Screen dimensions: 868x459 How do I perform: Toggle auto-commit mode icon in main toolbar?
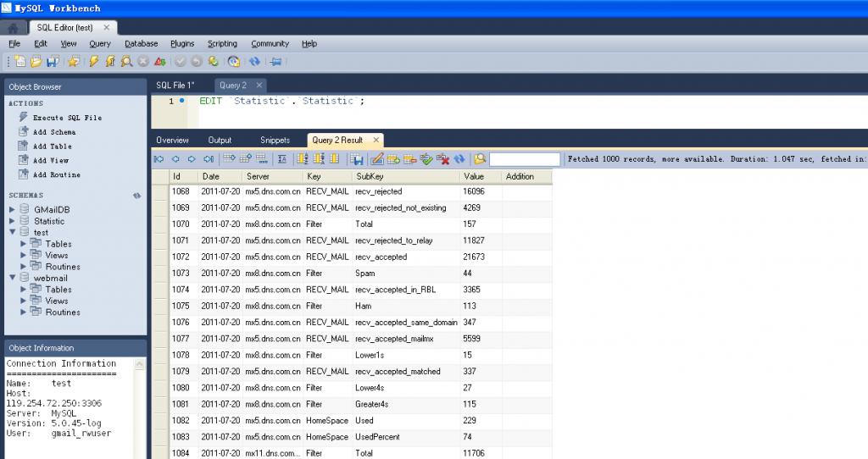213,61
